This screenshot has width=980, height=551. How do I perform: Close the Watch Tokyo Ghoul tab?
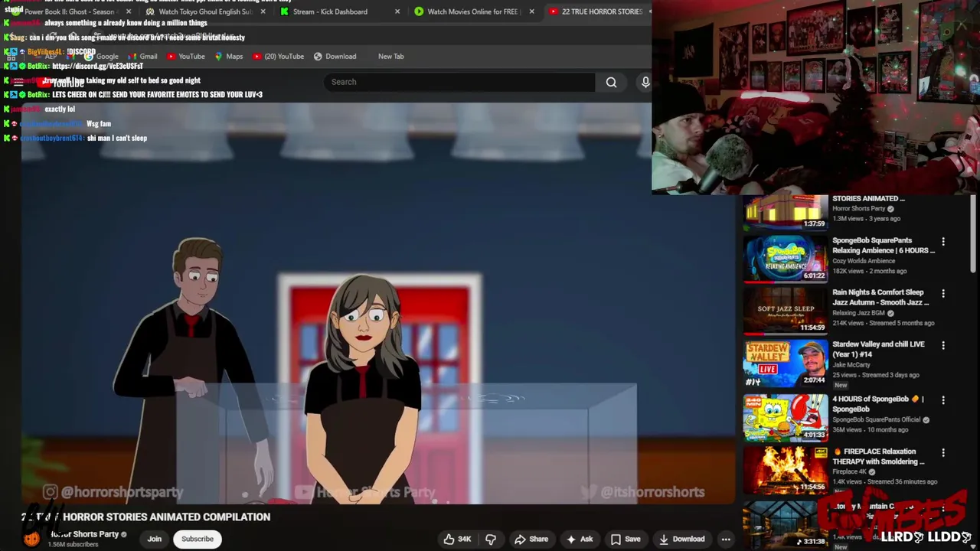click(263, 11)
